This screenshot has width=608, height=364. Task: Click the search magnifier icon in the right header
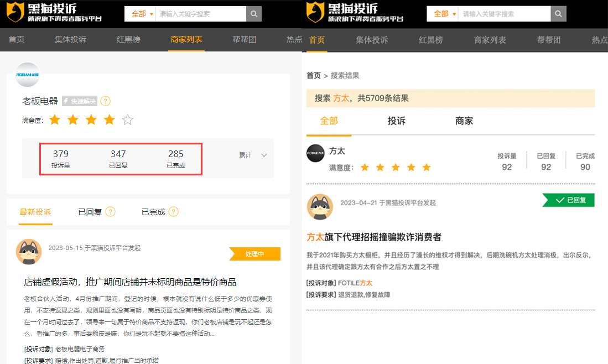pos(558,14)
